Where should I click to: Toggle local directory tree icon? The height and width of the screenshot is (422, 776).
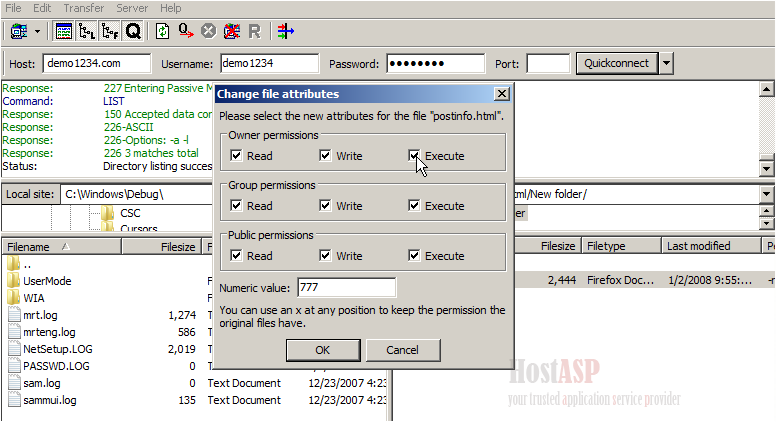point(87,32)
